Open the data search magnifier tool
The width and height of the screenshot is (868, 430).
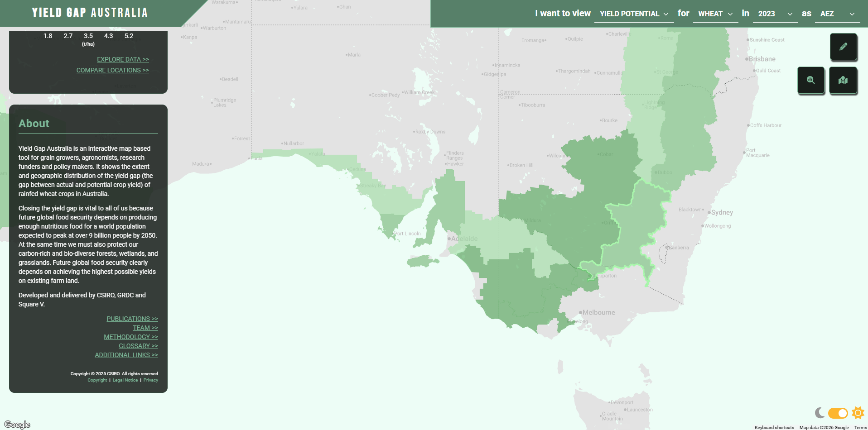810,80
